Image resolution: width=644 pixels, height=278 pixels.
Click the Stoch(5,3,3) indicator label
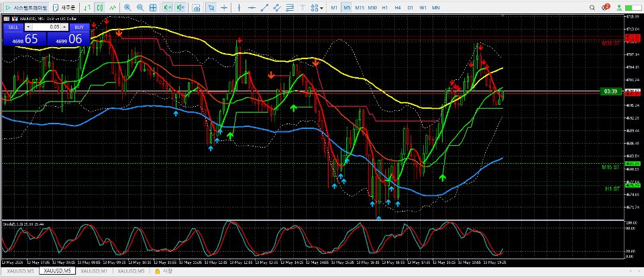(x=24, y=224)
